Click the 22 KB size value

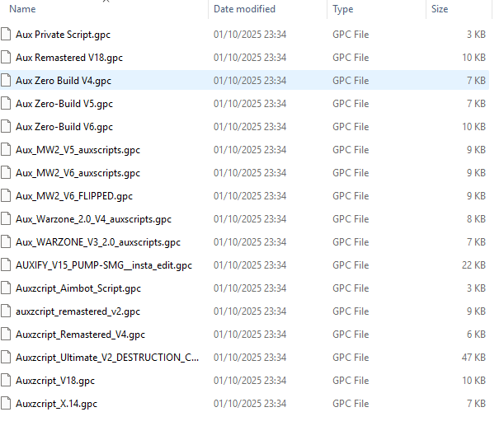pyautogui.click(x=473, y=265)
